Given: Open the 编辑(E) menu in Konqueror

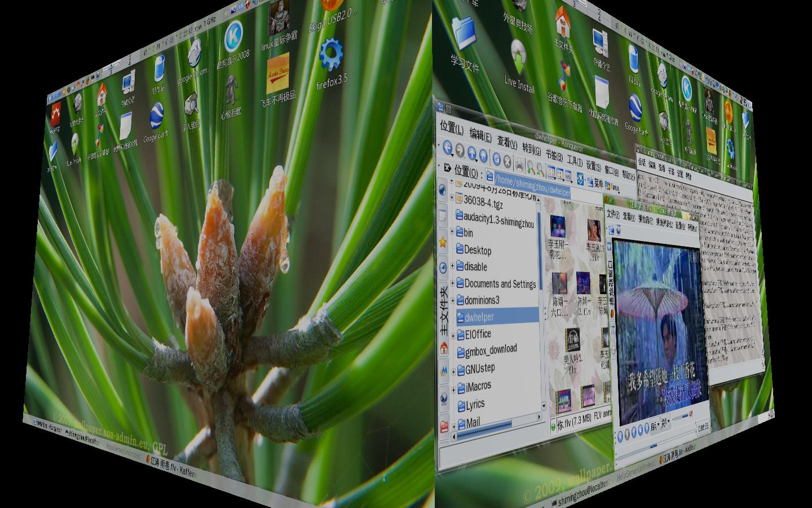Looking at the screenshot, I should (480, 135).
